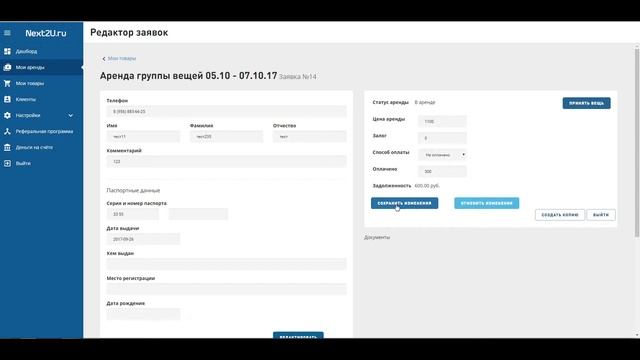The image size is (640, 360).
Task: Focus the Имя input field
Action: [x=143, y=136]
